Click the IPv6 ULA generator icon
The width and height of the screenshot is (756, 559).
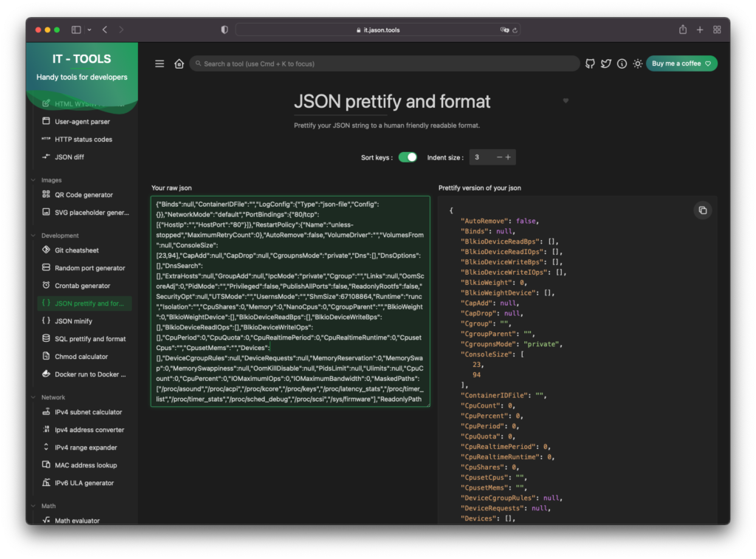point(46,482)
